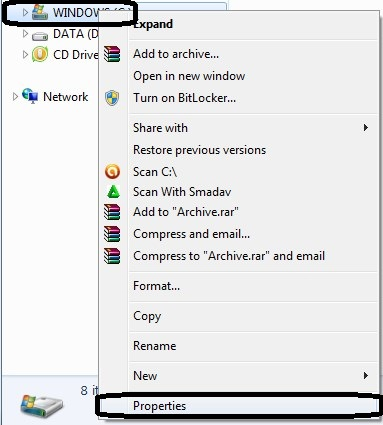Viewport: 383px width, 425px height.
Task: Click the green Smadav triangle icon
Action: click(113, 192)
